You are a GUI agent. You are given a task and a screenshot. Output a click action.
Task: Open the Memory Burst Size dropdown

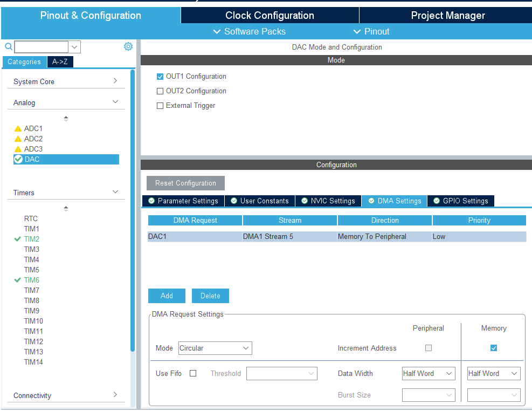pos(494,395)
